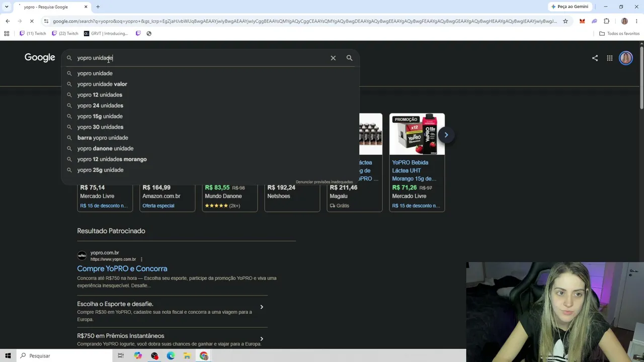
Task: Click Peça ao Gemini button
Action: pos(570,7)
